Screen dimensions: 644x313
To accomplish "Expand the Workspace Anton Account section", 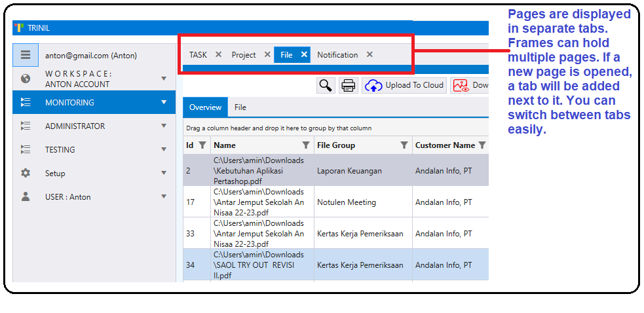I will click(x=164, y=79).
